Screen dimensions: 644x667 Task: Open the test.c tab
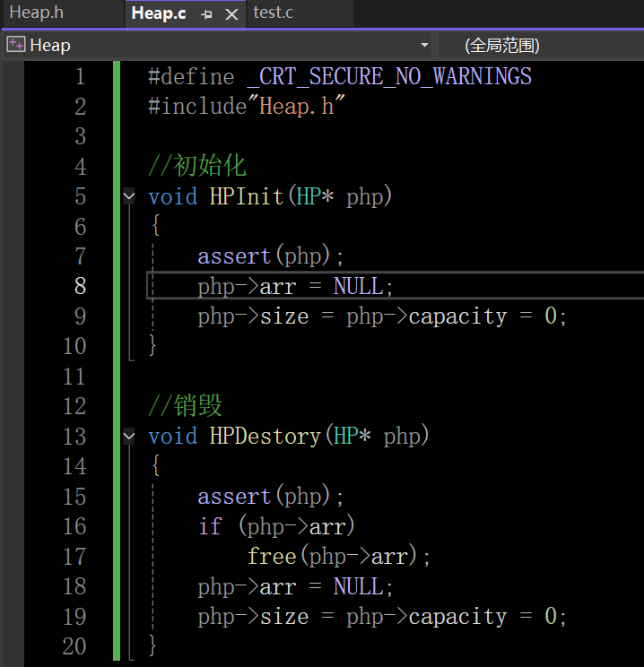coord(274,13)
